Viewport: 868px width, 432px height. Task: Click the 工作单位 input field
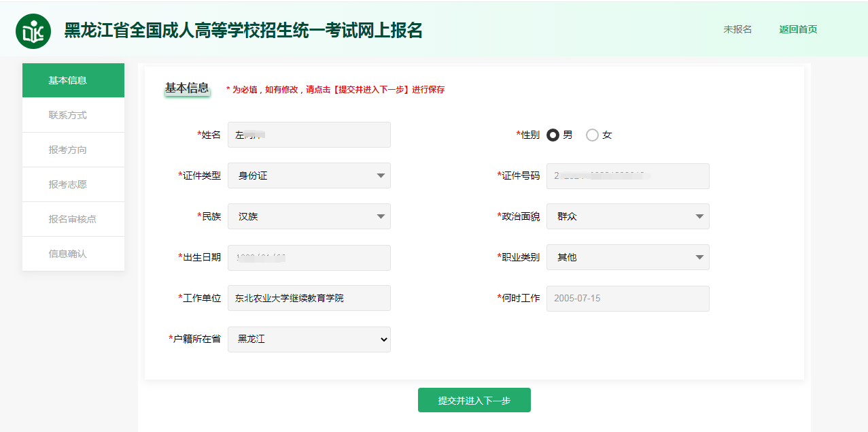(309, 298)
